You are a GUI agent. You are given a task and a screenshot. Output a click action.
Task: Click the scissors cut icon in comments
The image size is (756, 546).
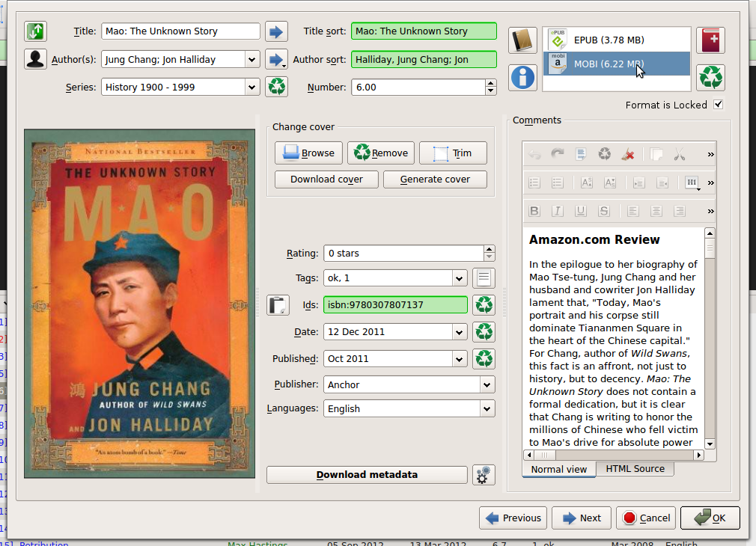click(680, 154)
